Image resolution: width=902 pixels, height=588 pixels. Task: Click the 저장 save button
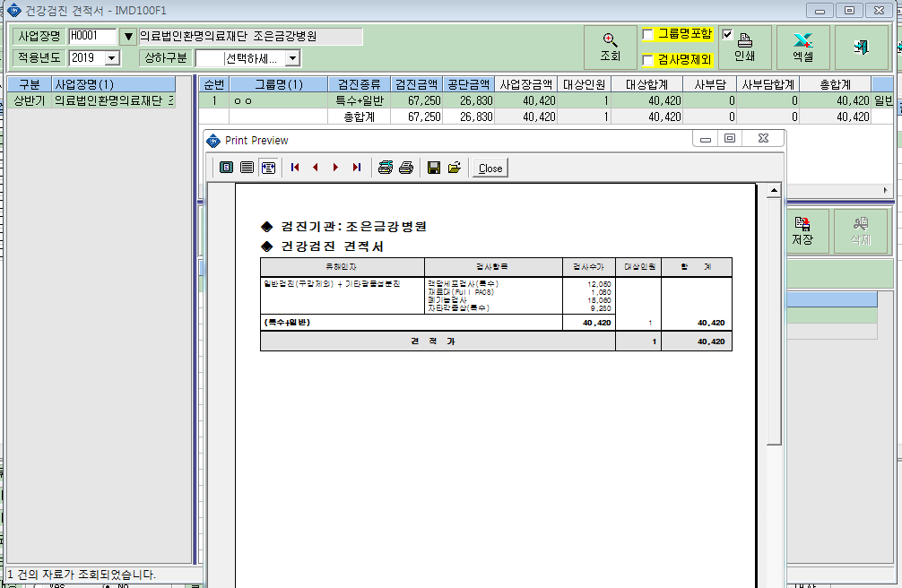(x=802, y=231)
